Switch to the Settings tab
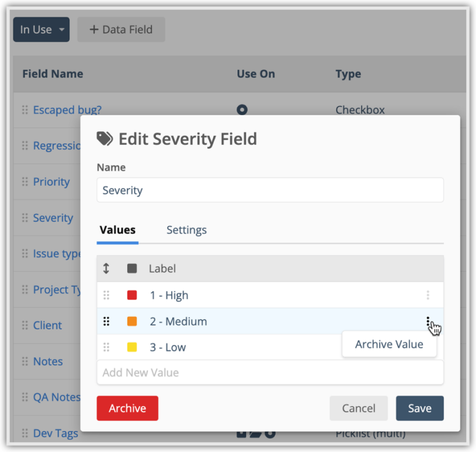 187,230
